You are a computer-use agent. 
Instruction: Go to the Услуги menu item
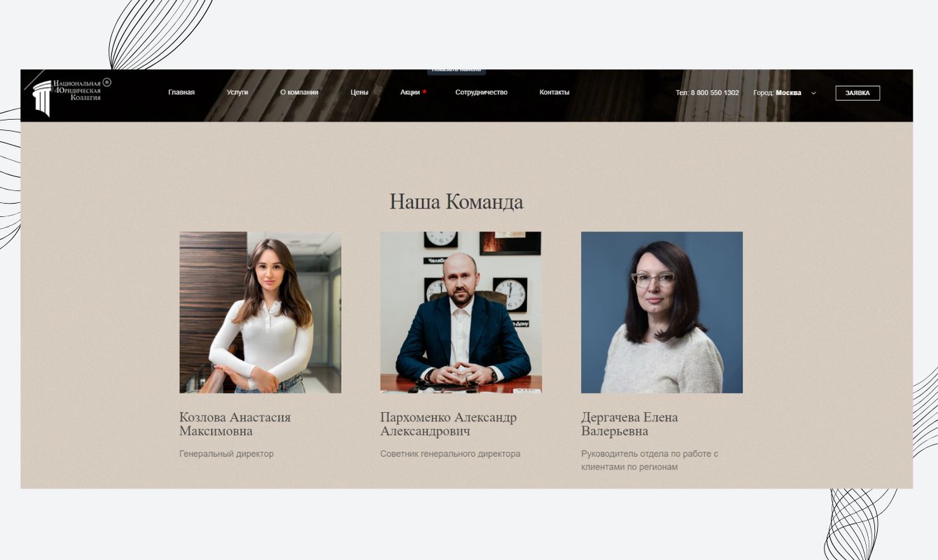[x=237, y=92]
